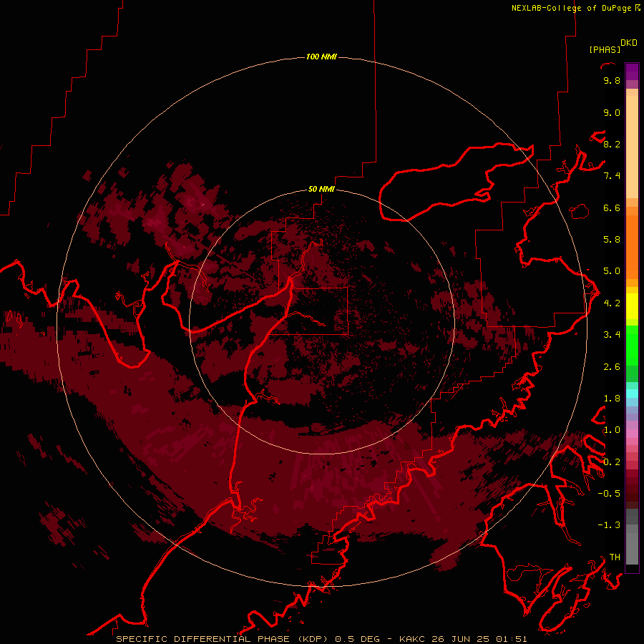Select the 4.2 value on color scale
644x644 pixels.
612,303
